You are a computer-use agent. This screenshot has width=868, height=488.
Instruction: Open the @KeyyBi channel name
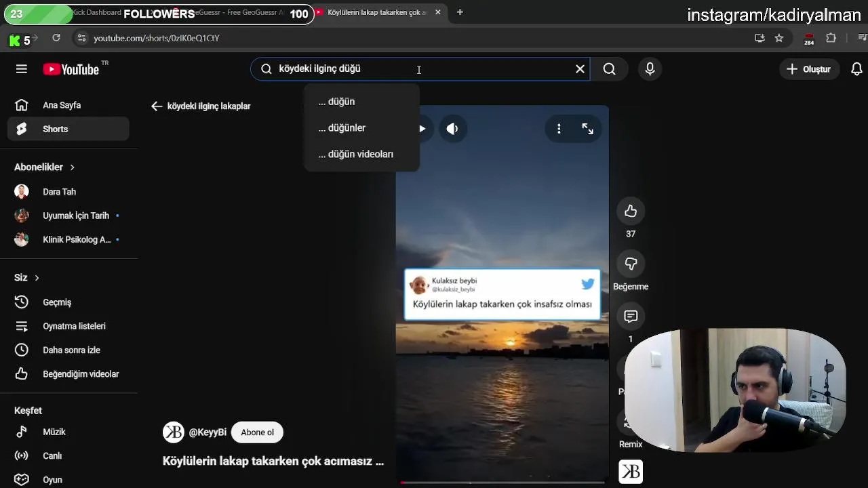pos(208,432)
